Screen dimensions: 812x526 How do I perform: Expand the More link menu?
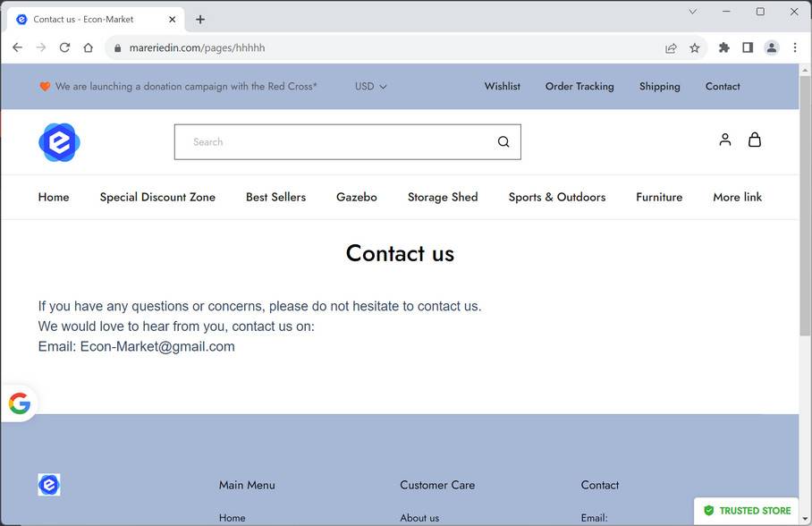point(737,197)
